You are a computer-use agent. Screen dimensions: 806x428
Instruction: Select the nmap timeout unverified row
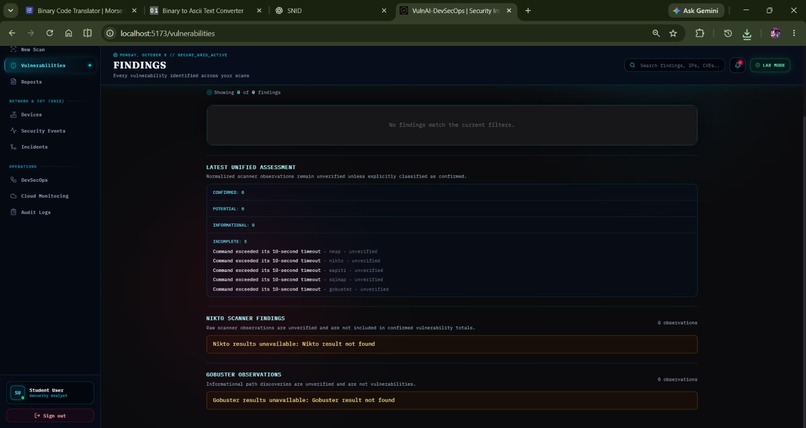[295, 252]
